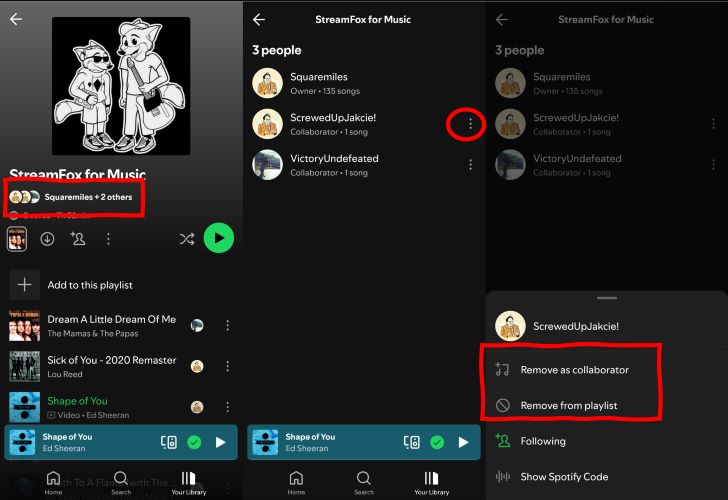
Task: Click the music-note Remove as collaborator icon
Action: click(502, 370)
